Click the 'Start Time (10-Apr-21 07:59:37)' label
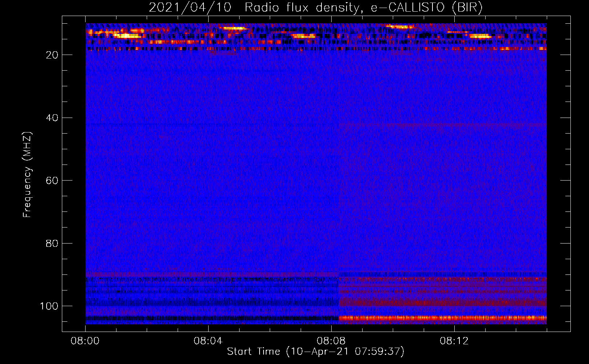The height and width of the screenshot is (364, 589). click(x=316, y=352)
